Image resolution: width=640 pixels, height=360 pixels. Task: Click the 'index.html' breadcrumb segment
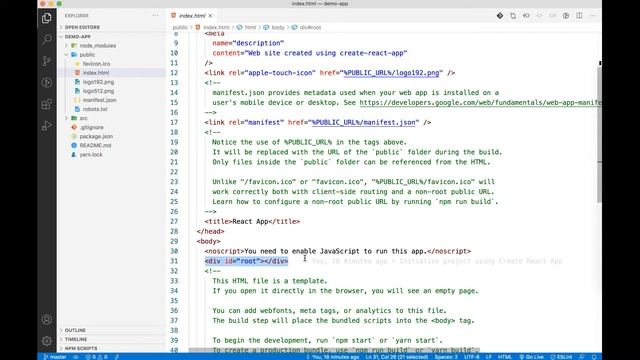click(x=216, y=27)
